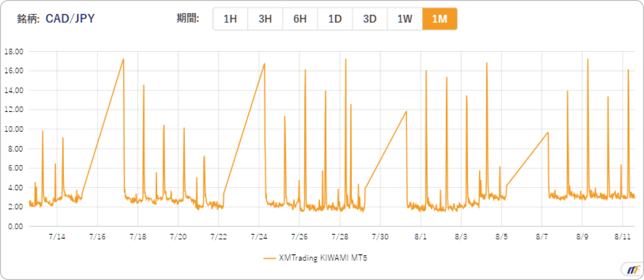644x280 pixels.
Task: Click the 7/20 date label
Action: point(178,236)
